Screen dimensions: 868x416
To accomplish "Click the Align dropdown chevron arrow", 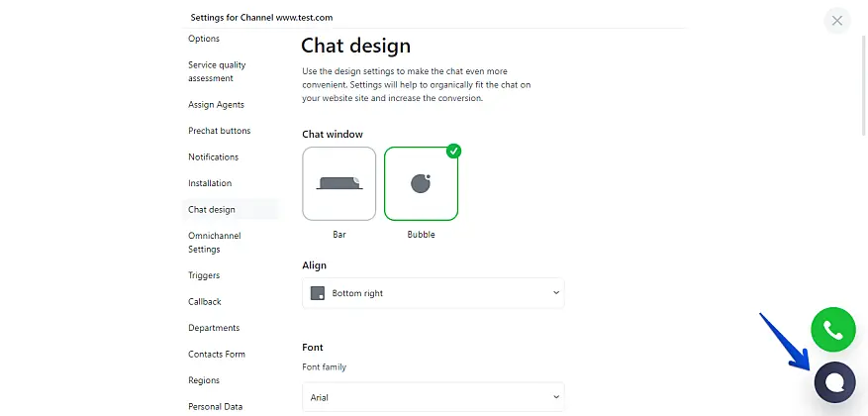I will pyautogui.click(x=555, y=293).
